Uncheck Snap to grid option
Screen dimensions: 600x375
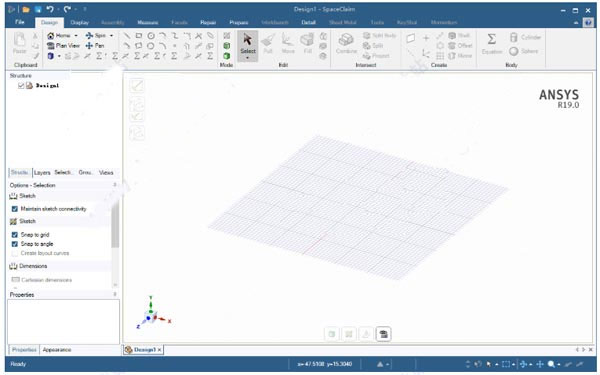click(x=15, y=235)
